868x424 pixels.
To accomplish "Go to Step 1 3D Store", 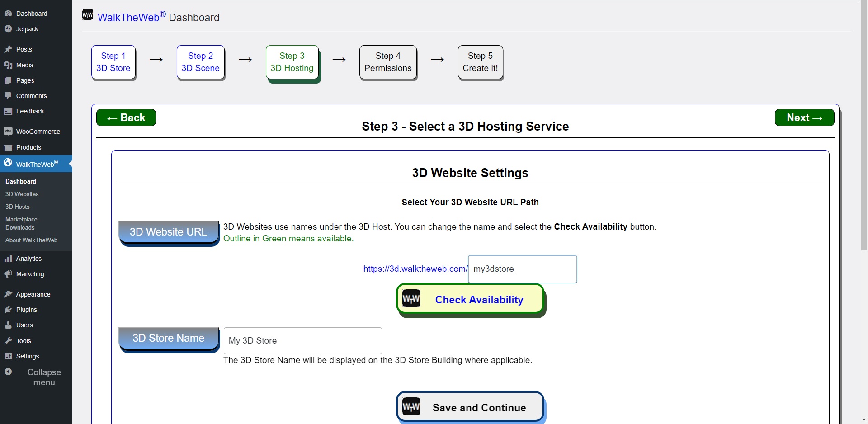I will (113, 62).
